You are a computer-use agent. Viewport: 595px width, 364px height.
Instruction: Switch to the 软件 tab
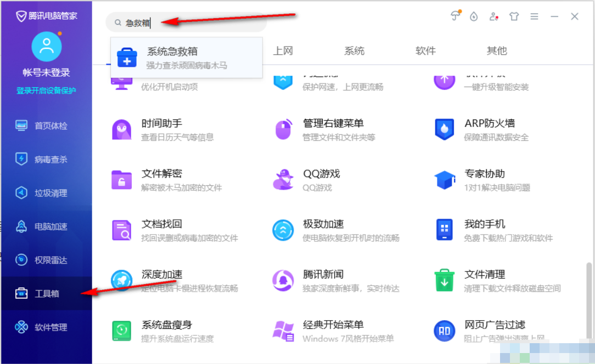click(425, 50)
